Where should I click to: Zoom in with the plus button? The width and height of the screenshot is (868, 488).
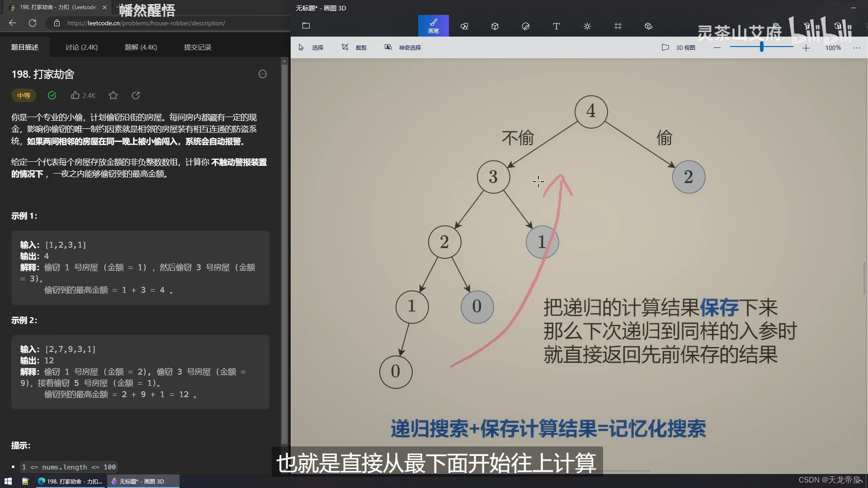click(806, 47)
